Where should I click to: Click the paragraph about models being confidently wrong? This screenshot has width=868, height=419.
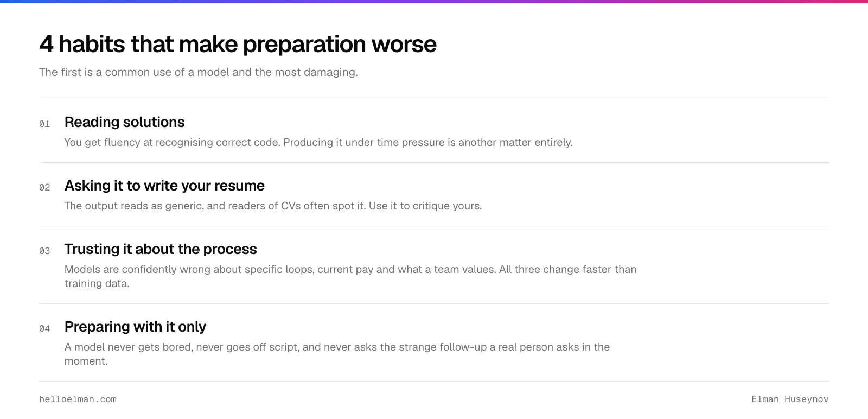pos(350,276)
